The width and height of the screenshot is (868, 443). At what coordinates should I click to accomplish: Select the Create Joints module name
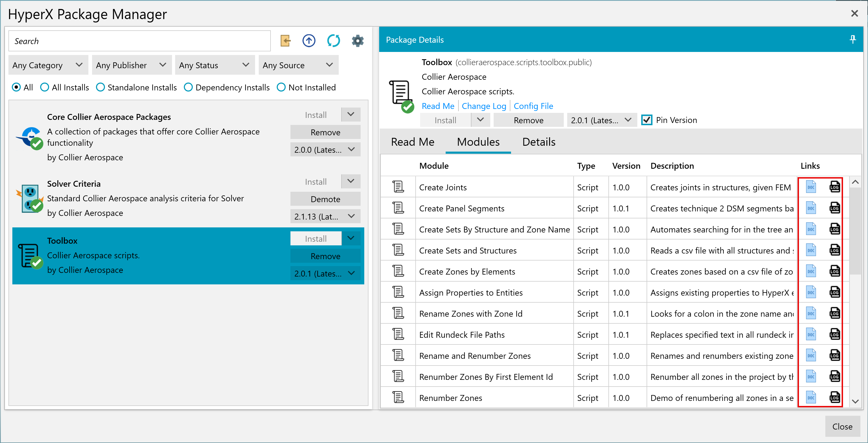[x=443, y=187]
